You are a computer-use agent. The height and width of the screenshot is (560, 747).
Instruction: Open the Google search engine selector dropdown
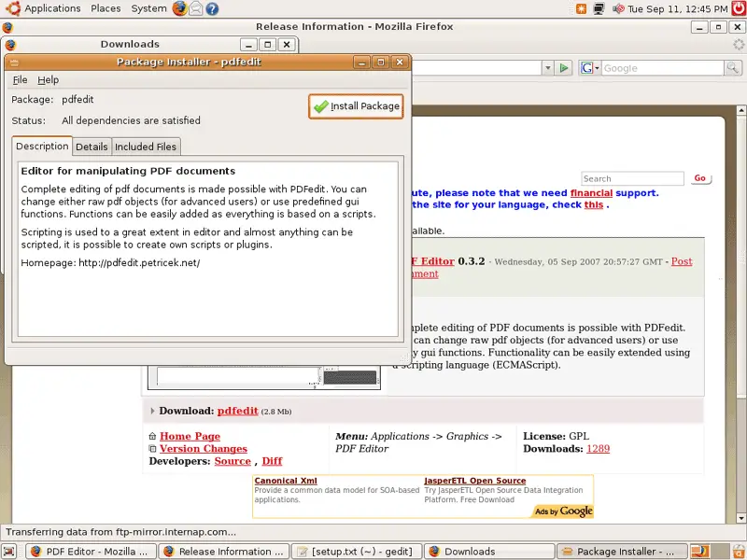point(590,68)
